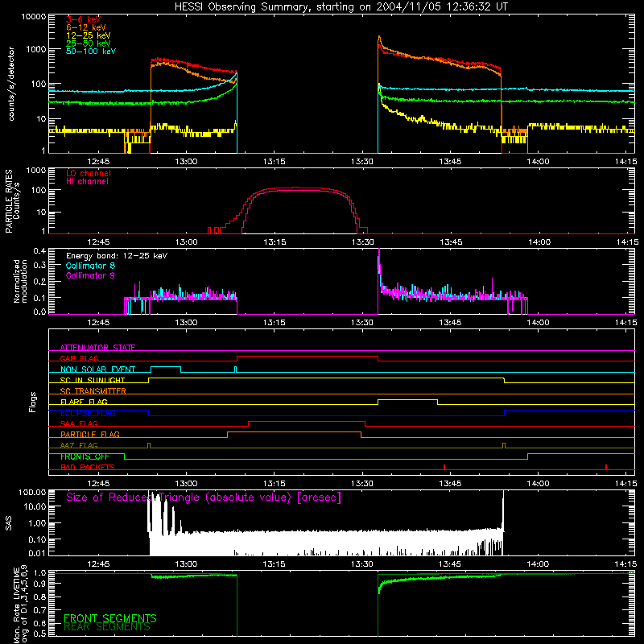This screenshot has width=644, height=644.
Task: Click the 'counts/s/detector' vertical axis label
Action: point(11,84)
